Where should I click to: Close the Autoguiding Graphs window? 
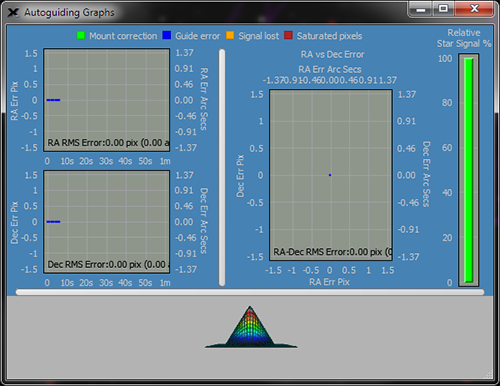pyautogui.click(x=474, y=9)
